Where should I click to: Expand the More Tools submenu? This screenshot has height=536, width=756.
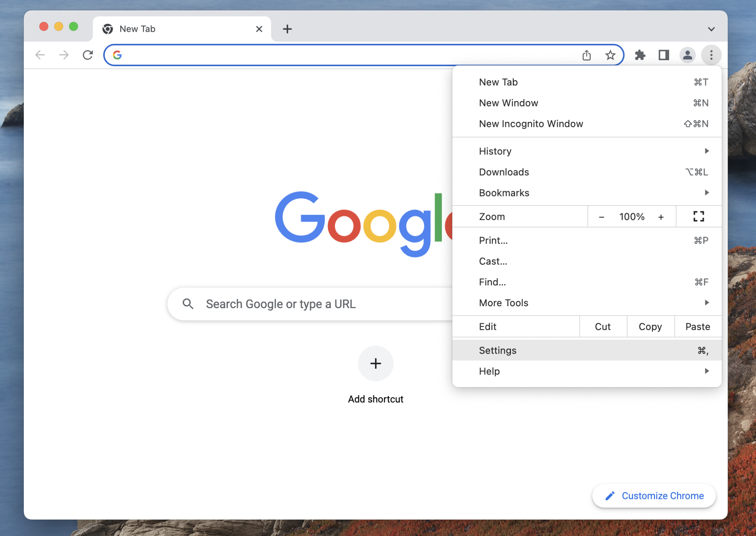[x=587, y=303]
